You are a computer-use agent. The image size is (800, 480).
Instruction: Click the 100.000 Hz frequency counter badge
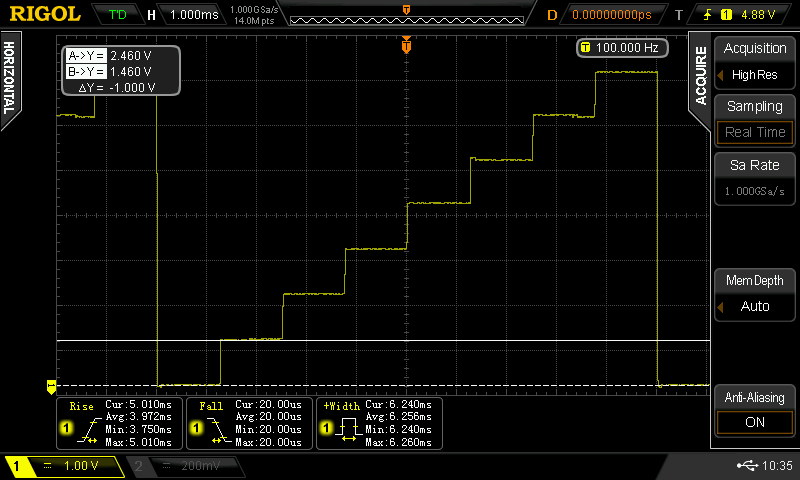[620, 48]
